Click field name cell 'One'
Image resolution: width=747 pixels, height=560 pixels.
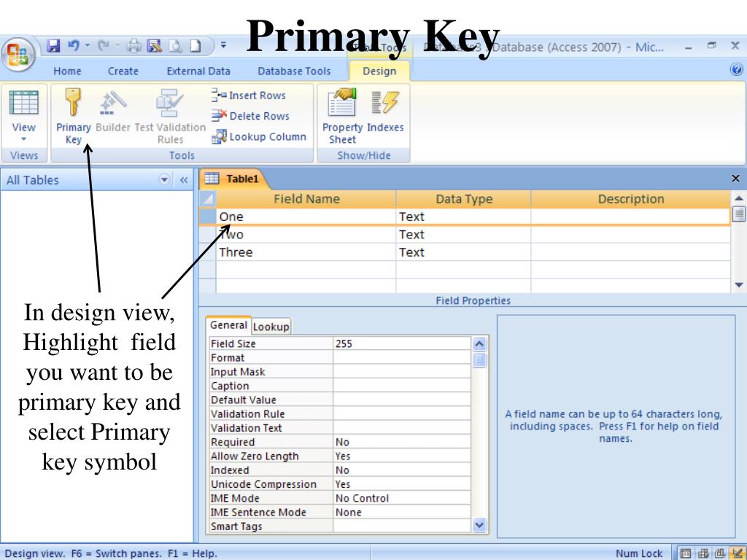(306, 217)
